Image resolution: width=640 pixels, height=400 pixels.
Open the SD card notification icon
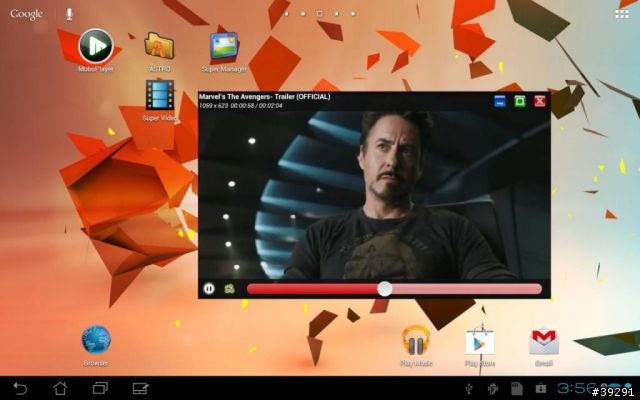[x=517, y=389]
